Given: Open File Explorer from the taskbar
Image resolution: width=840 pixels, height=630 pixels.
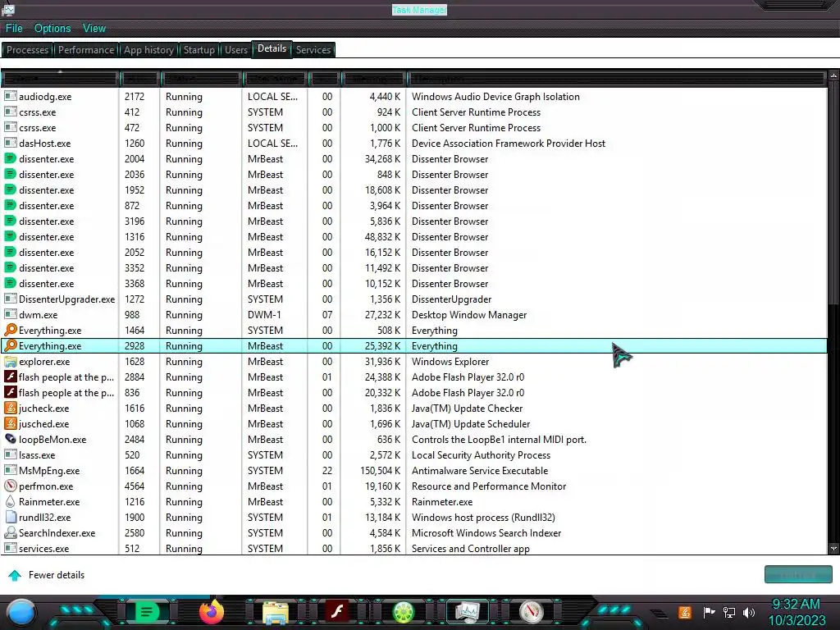Looking at the screenshot, I should (x=276, y=613).
